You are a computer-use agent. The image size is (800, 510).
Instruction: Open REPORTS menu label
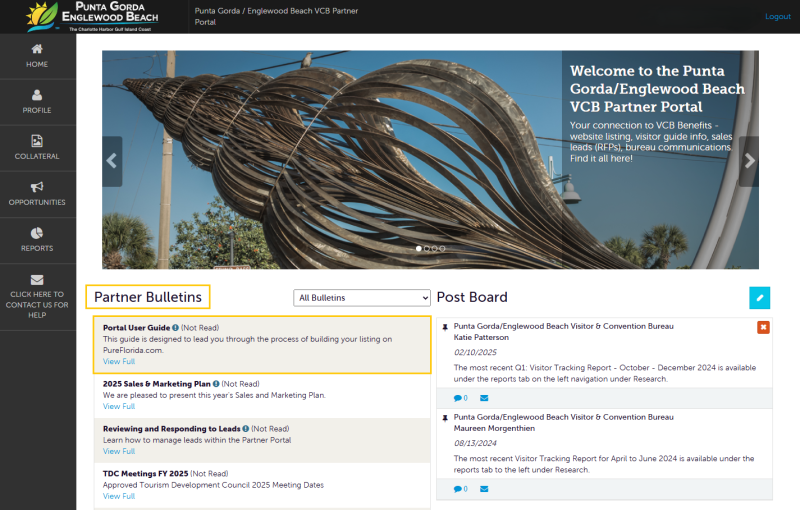pos(37,248)
